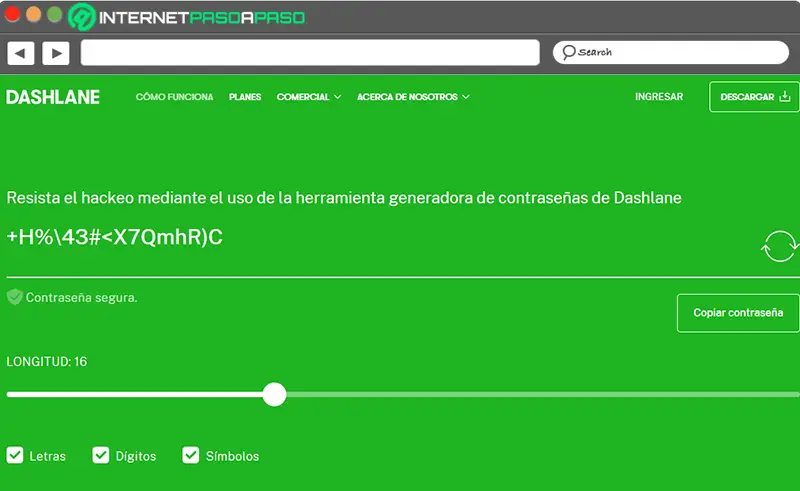Click the browser forward arrow button

tap(56, 53)
